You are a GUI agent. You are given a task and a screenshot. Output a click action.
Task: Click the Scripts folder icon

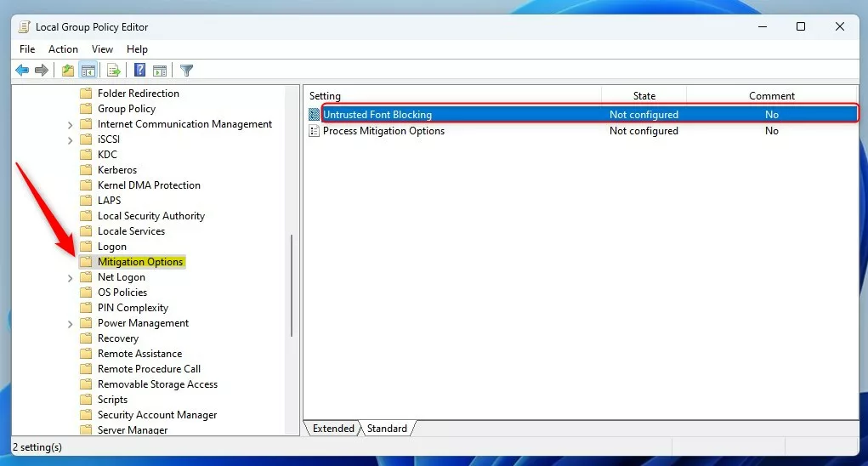[86, 399]
